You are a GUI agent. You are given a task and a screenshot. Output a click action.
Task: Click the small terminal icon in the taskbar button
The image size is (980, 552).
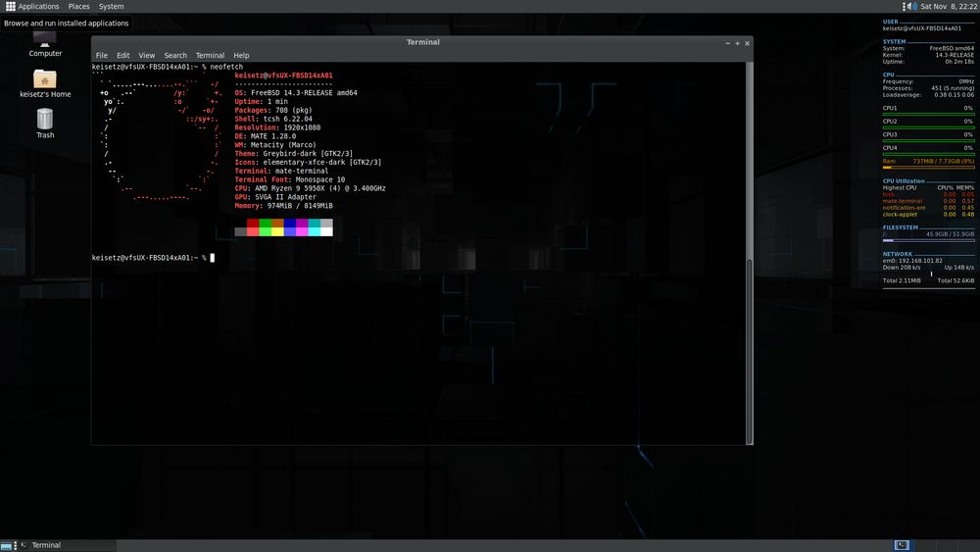click(24, 545)
